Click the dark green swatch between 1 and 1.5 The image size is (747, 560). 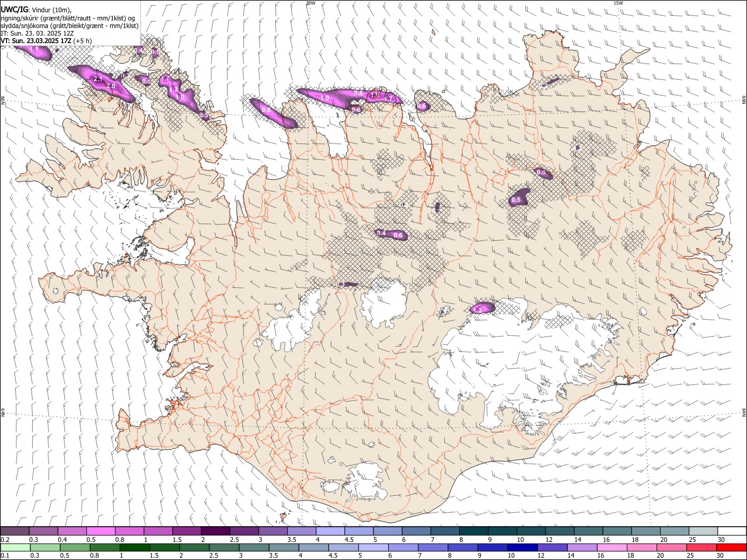click(135, 548)
